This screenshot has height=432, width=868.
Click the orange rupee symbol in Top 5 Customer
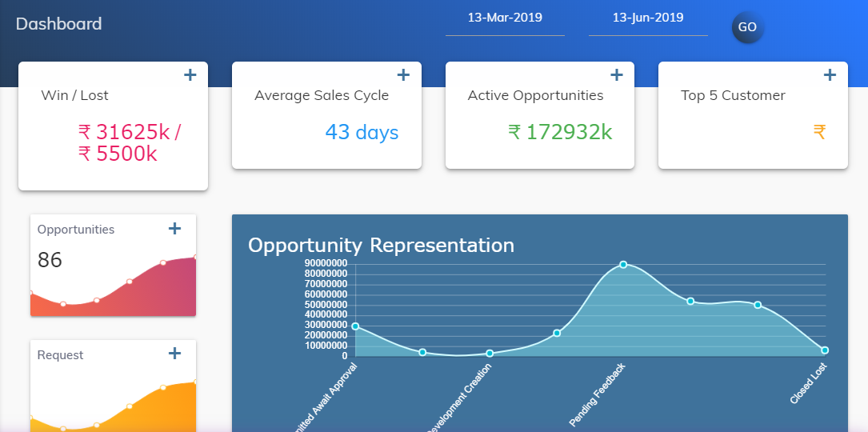point(819,132)
